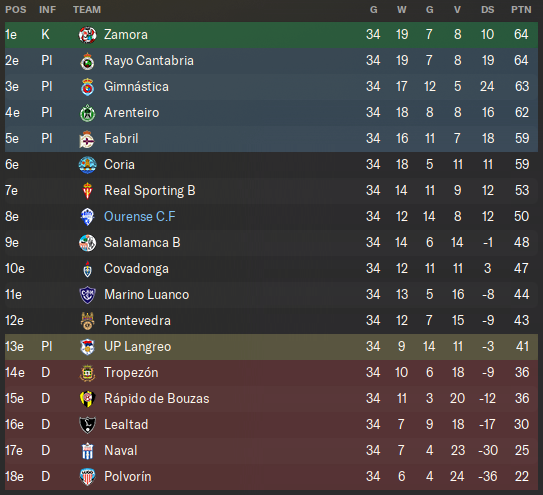Click the INF column header
The height and width of the screenshot is (495, 543).
(x=47, y=10)
